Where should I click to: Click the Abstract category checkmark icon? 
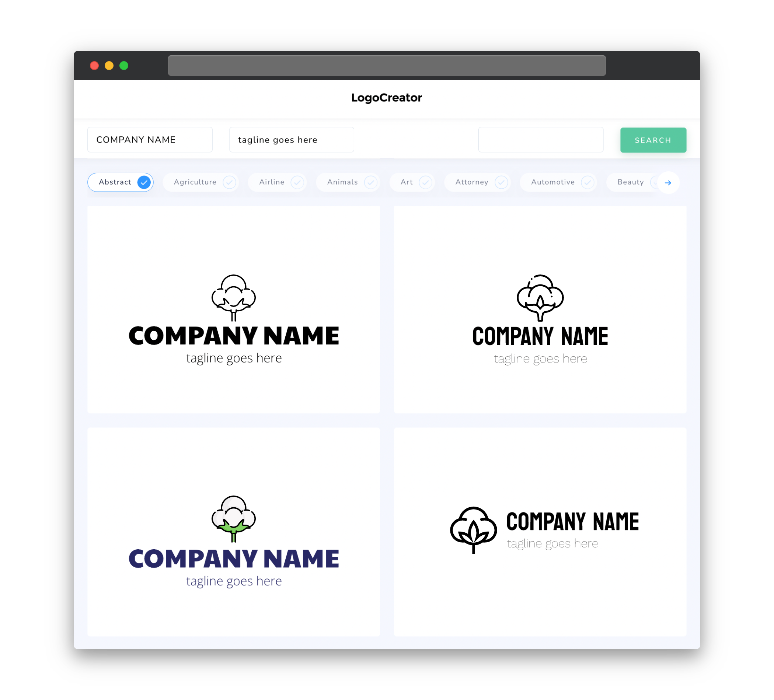144,182
